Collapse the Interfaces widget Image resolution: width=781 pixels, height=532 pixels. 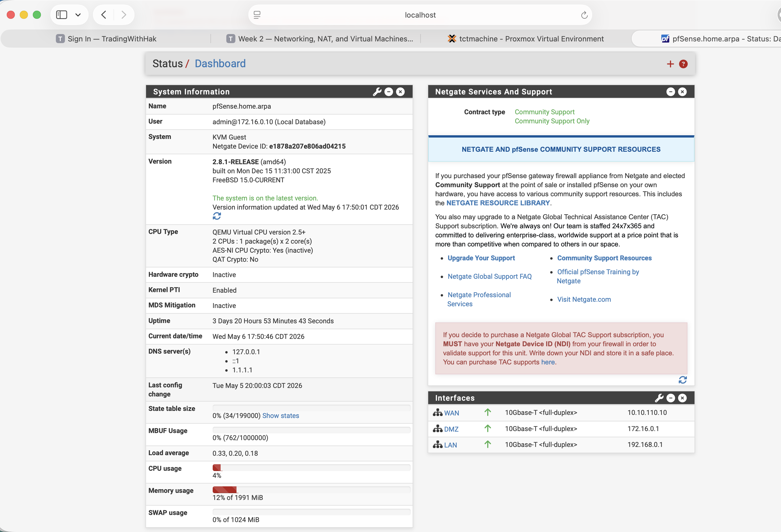coord(670,398)
